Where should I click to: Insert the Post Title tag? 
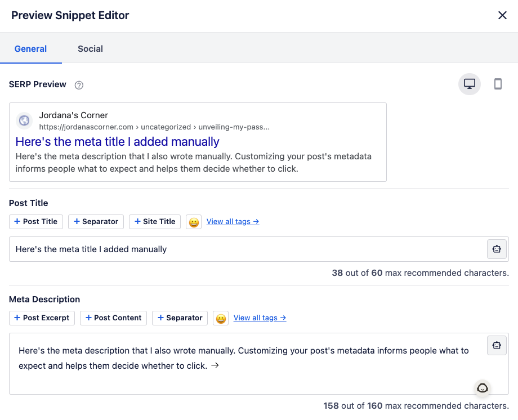(35, 222)
